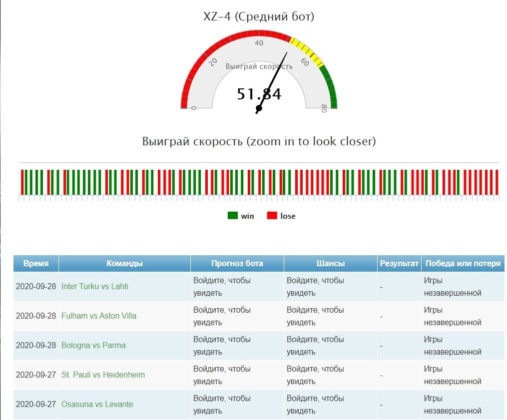
Task: Click the gauge value 51.84
Action: (x=259, y=94)
